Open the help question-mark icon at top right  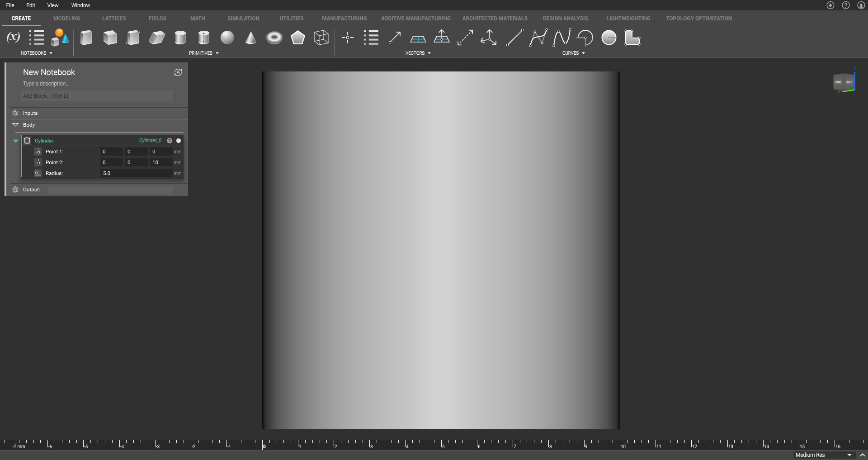846,5
